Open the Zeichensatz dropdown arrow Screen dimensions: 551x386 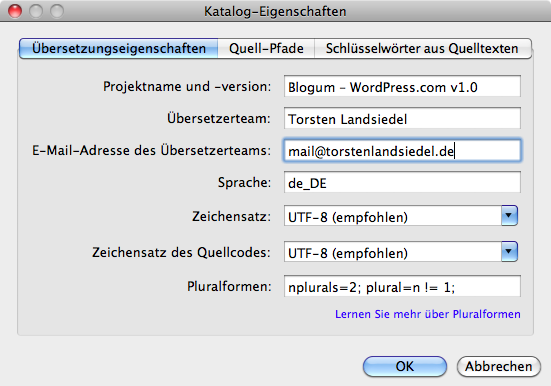pyautogui.click(x=509, y=215)
